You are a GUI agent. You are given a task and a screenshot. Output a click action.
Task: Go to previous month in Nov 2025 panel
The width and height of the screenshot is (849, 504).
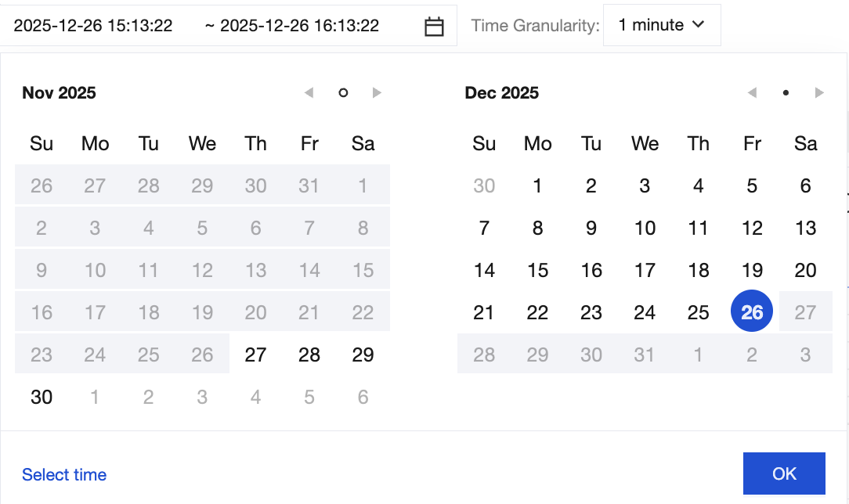309,93
